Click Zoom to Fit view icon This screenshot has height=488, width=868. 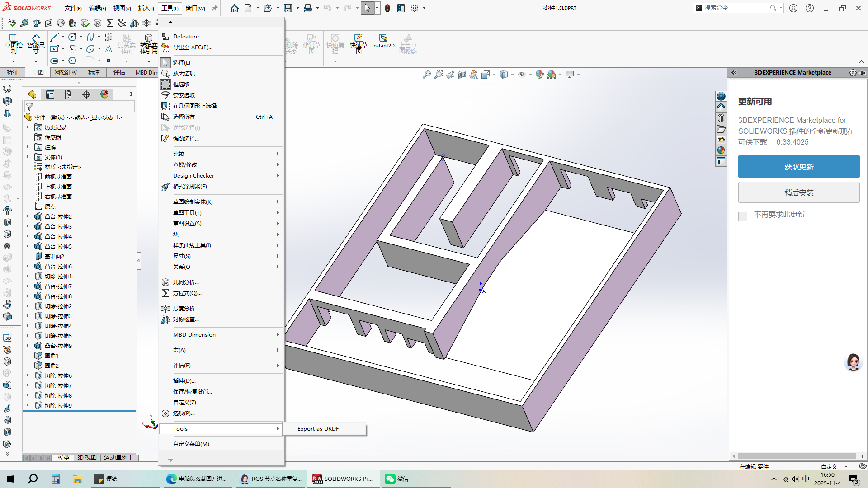coord(426,75)
